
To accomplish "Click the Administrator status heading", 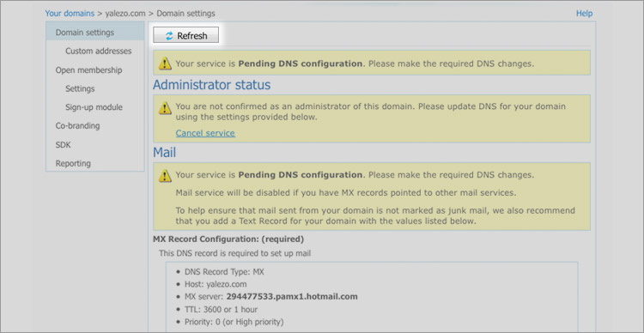I will click(x=212, y=85).
